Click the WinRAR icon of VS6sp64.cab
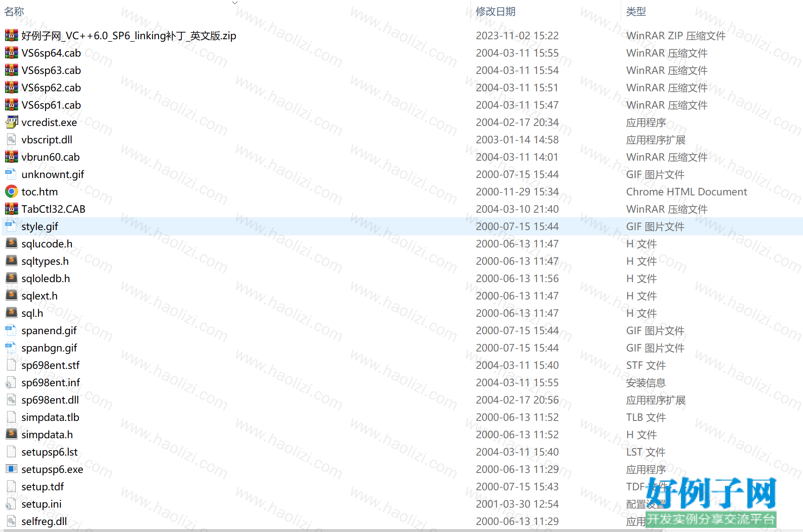This screenshot has height=532, width=803. click(11, 53)
